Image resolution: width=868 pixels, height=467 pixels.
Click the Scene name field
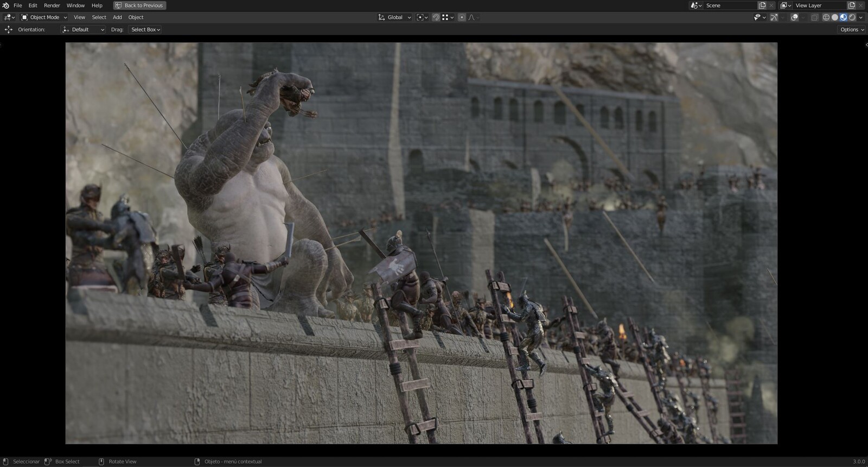pyautogui.click(x=730, y=5)
